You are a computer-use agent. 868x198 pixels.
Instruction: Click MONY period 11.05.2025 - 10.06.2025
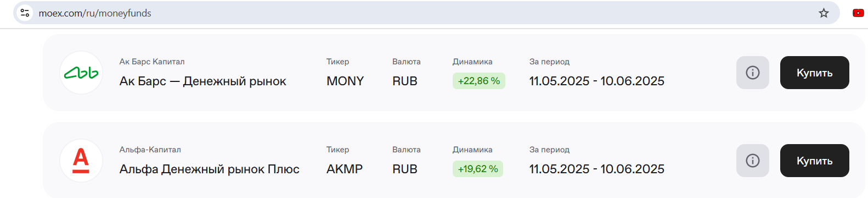click(597, 81)
